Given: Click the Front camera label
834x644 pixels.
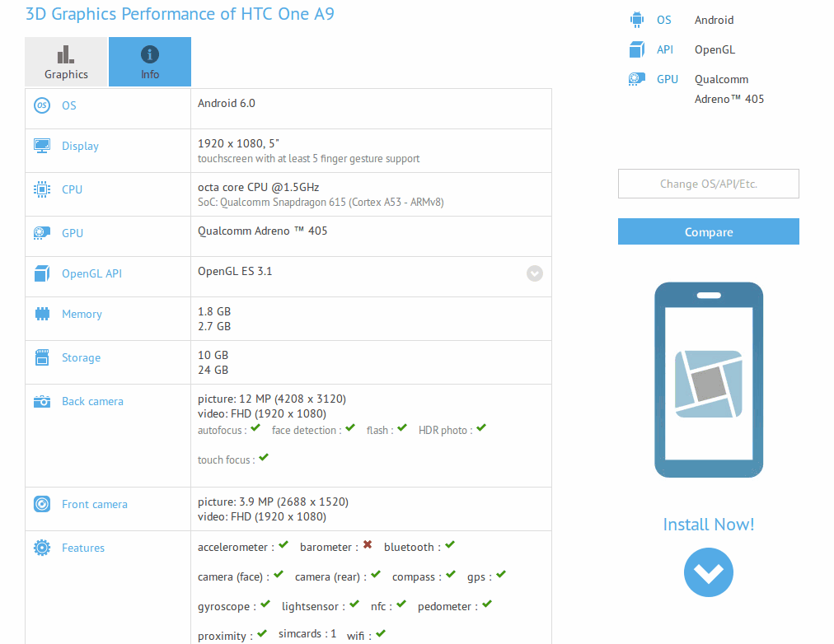Looking at the screenshot, I should [x=95, y=504].
